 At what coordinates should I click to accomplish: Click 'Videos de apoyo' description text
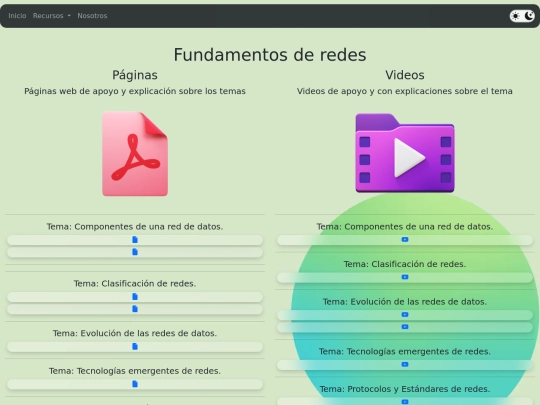[x=405, y=91]
